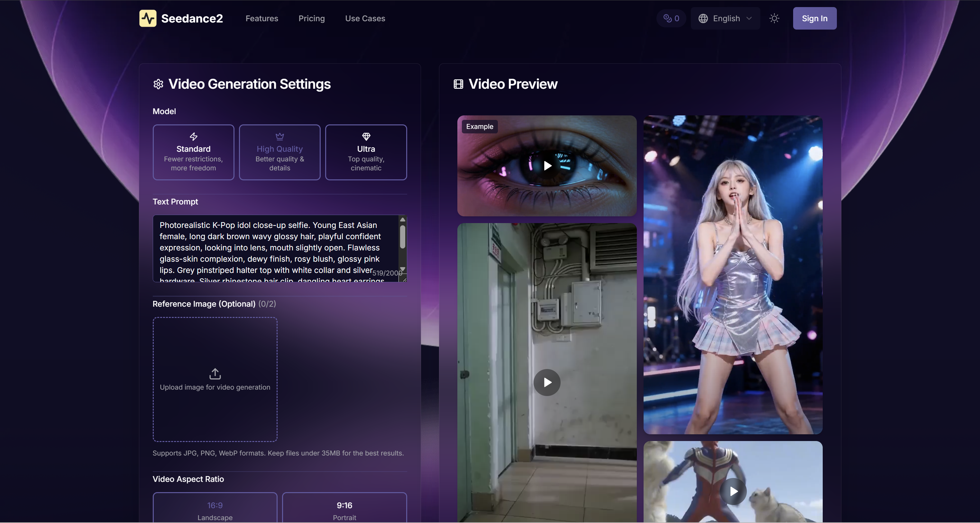Click the globe language icon
980x523 pixels.
[x=703, y=18]
